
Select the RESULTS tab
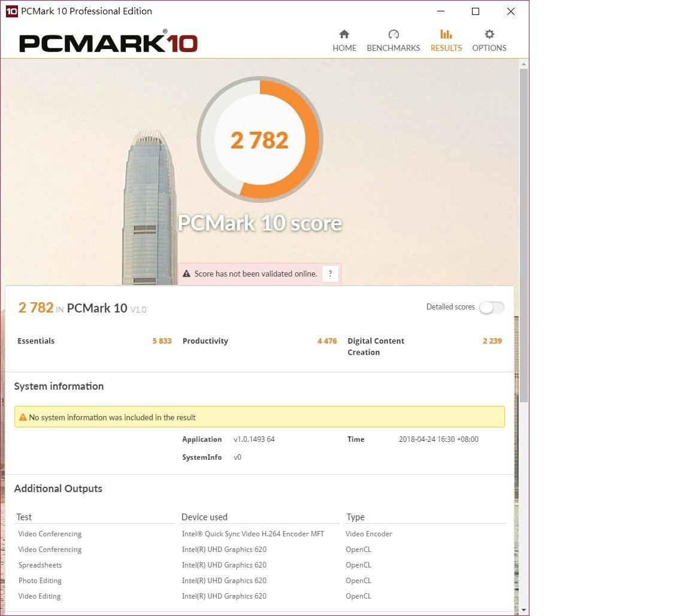pyautogui.click(x=446, y=41)
